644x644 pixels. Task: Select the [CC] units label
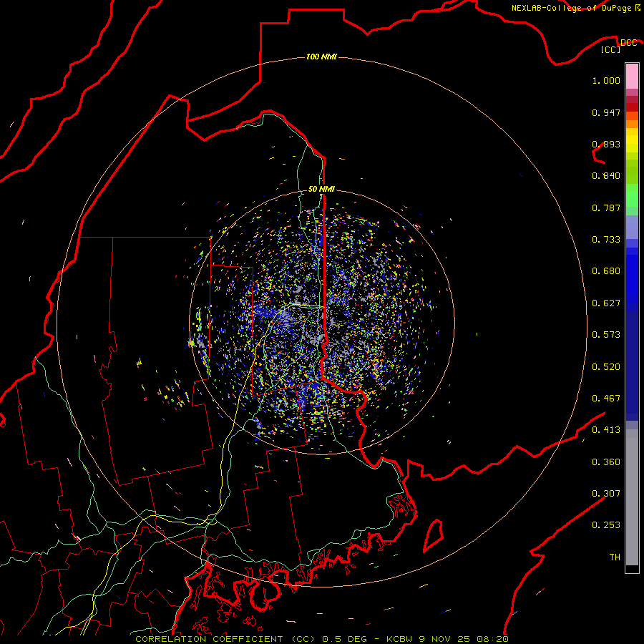(611, 49)
